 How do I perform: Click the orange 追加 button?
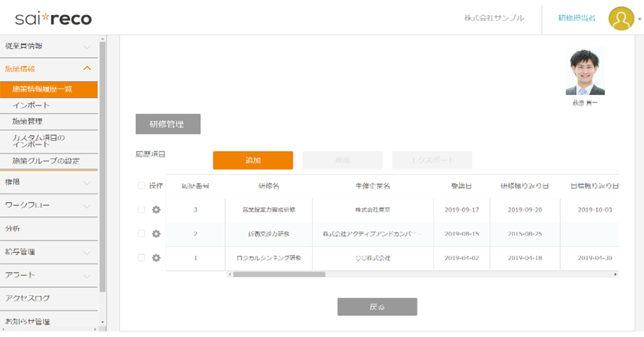(x=253, y=160)
